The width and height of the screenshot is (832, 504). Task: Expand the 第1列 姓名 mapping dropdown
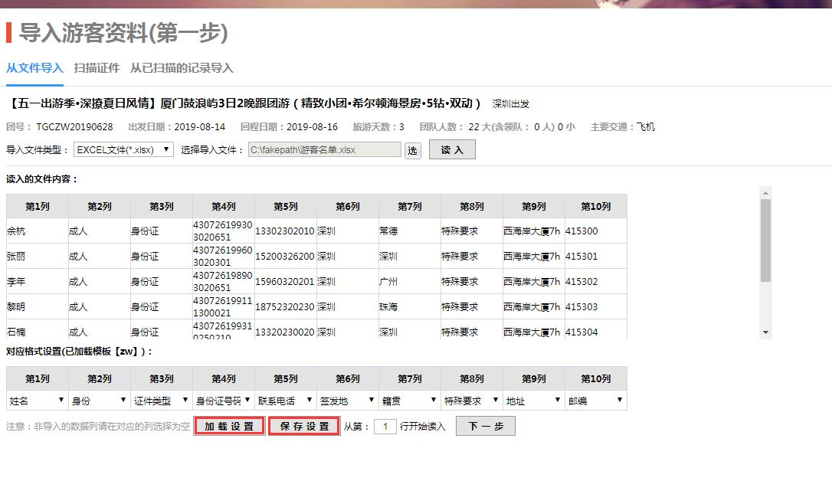37,401
